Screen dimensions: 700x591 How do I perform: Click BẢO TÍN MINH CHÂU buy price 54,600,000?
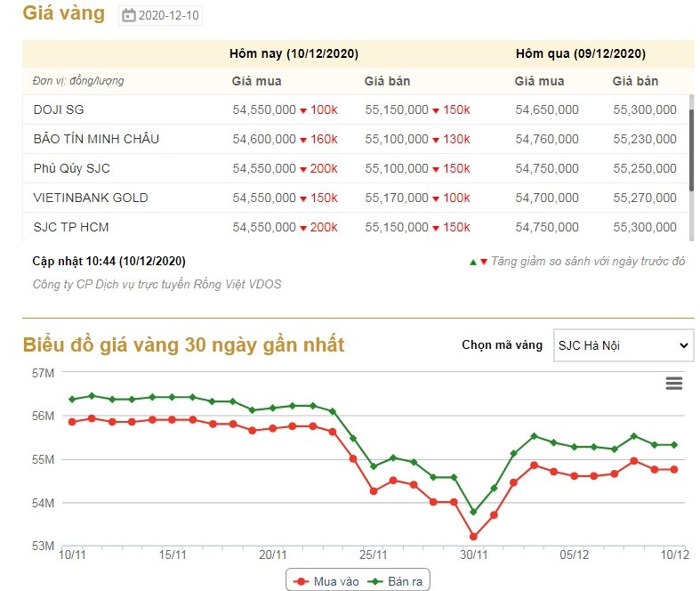[264, 140]
